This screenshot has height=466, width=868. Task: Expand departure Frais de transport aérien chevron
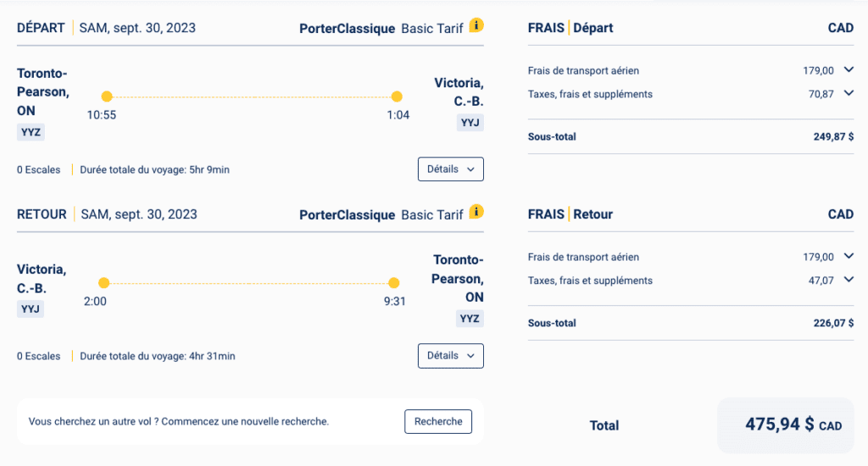pyautogui.click(x=849, y=70)
